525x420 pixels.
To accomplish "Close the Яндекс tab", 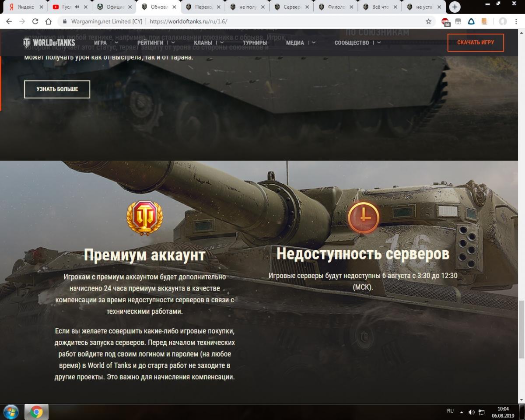I will [x=41, y=7].
